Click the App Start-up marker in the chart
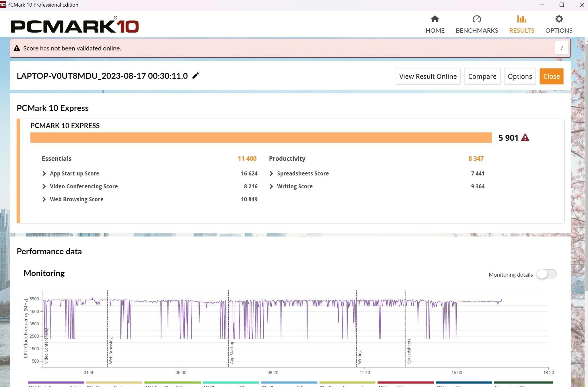This screenshot has width=588, height=387. coord(232,352)
